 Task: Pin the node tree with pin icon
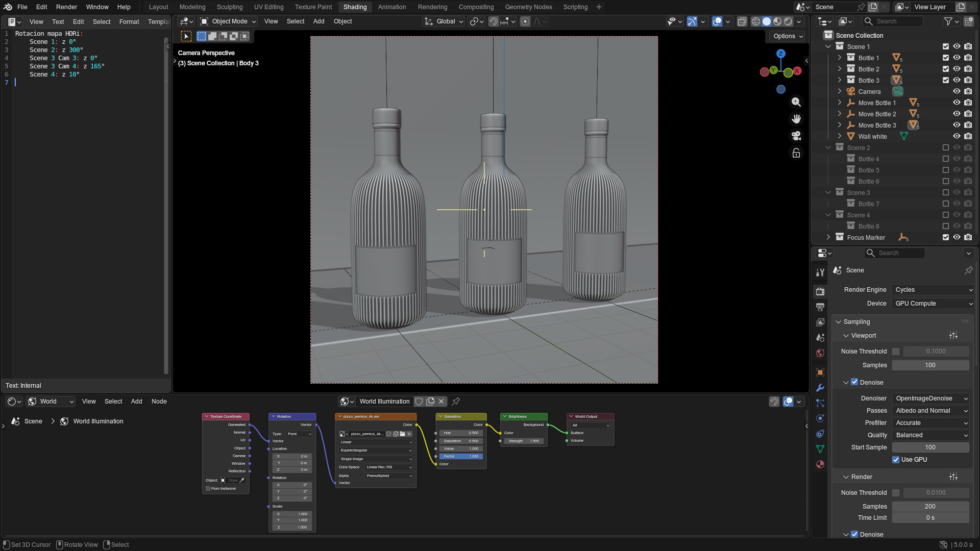(x=456, y=402)
